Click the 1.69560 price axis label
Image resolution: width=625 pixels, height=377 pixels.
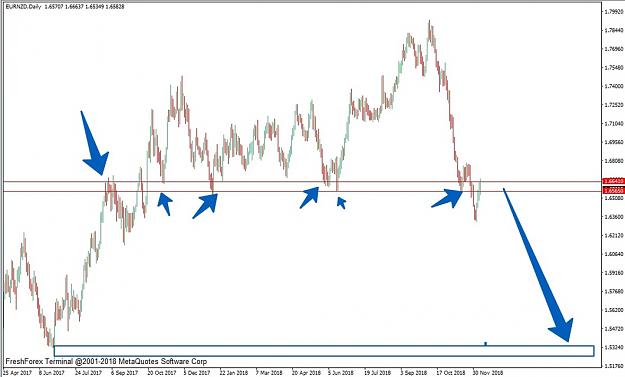pos(613,142)
